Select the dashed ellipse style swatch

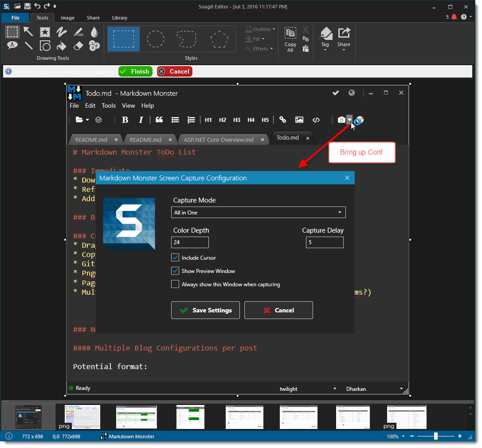[x=156, y=39]
